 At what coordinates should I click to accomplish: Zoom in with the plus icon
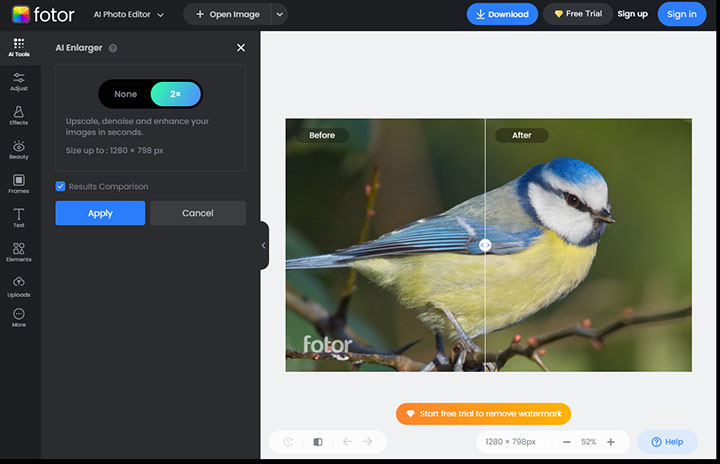(x=611, y=442)
